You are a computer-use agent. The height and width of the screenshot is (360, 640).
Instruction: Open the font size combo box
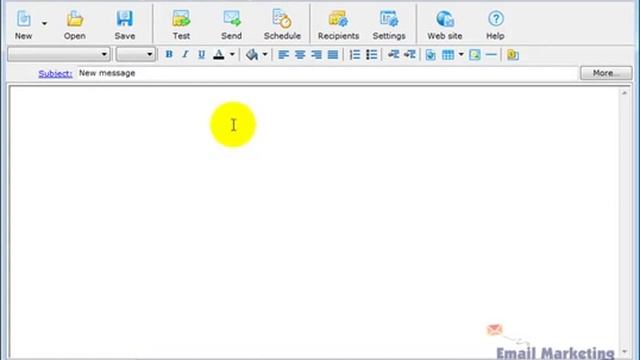(136, 54)
